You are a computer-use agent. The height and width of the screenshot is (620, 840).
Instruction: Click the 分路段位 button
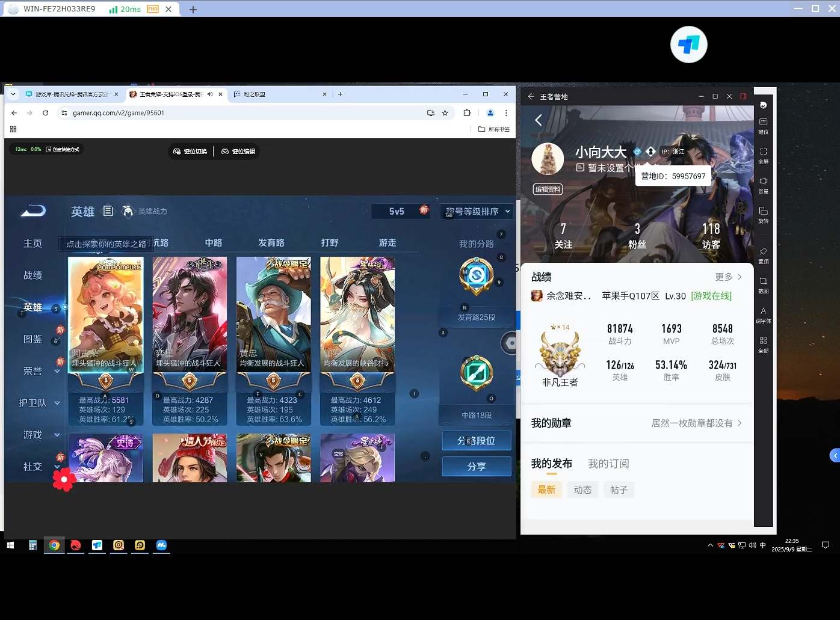(x=477, y=441)
